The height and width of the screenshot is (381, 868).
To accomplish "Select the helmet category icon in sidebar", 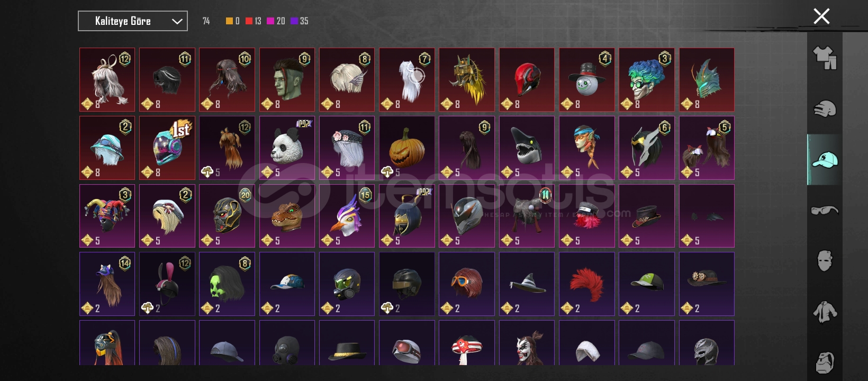I will [x=825, y=108].
